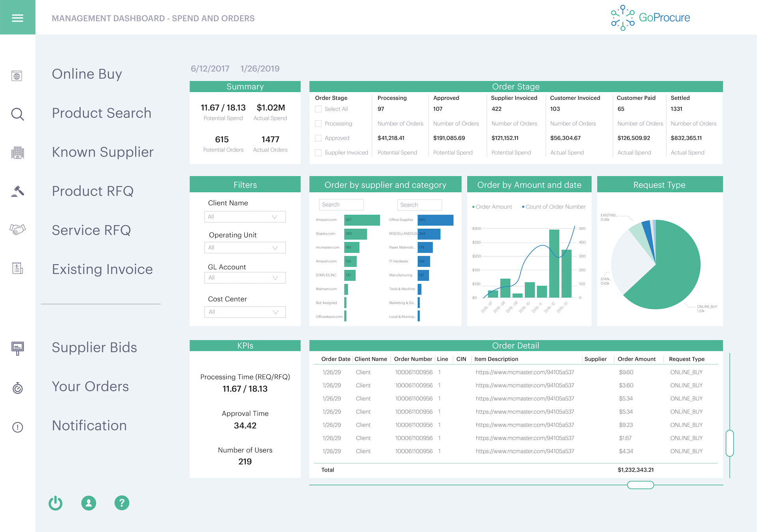The height and width of the screenshot is (532, 757).
Task: Open the first mcmaster.com item link
Action: (x=525, y=372)
